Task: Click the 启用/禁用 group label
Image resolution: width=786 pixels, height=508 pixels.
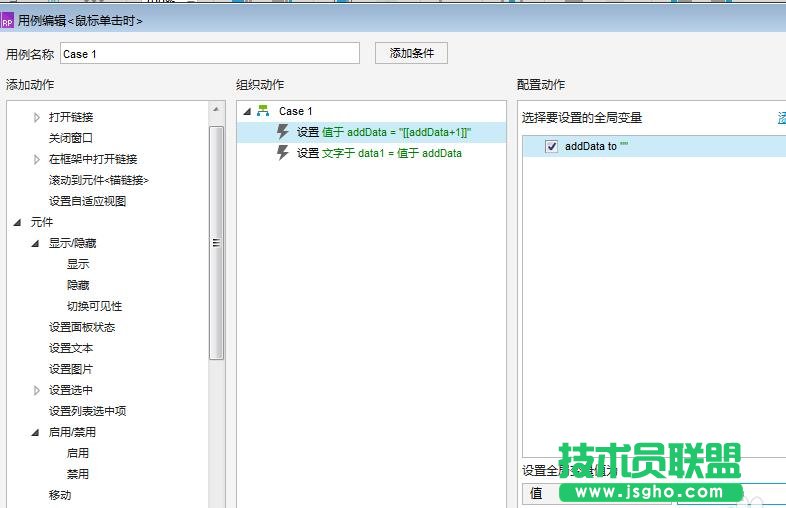Action: point(72,432)
